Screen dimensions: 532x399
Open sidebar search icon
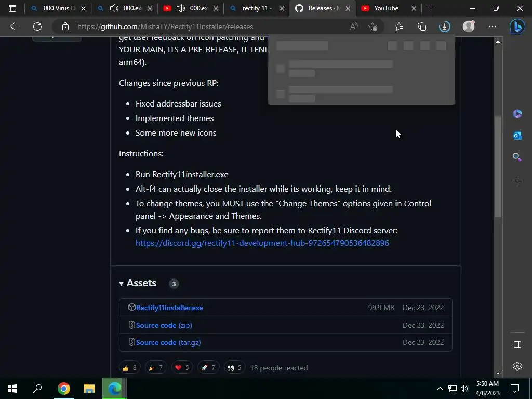point(517,157)
